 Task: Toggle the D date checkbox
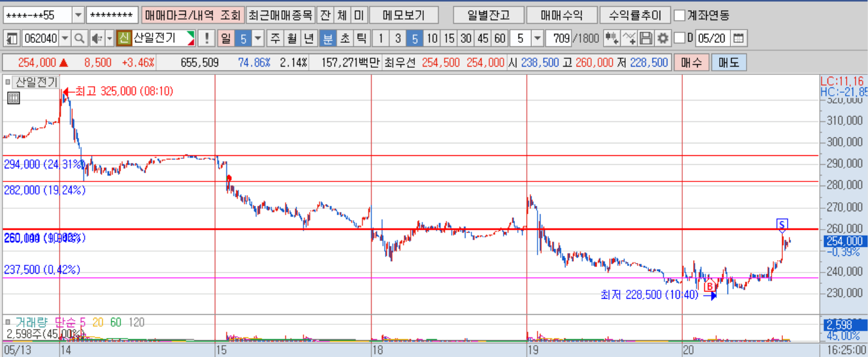click(x=679, y=39)
